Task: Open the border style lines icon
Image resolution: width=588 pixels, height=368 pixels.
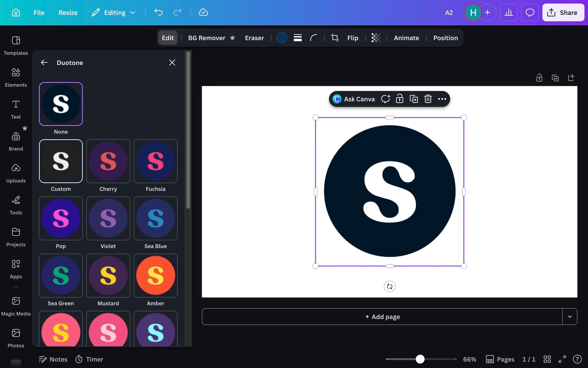Action: 297,38
